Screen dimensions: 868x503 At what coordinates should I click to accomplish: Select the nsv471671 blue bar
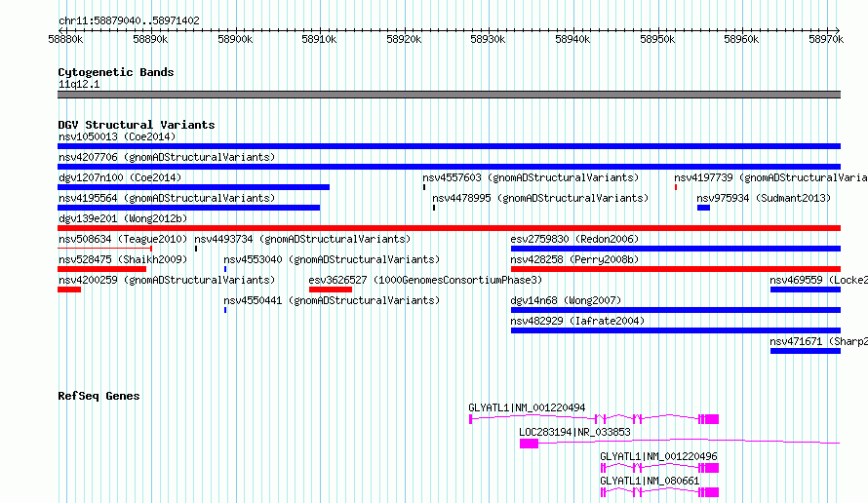[806, 351]
